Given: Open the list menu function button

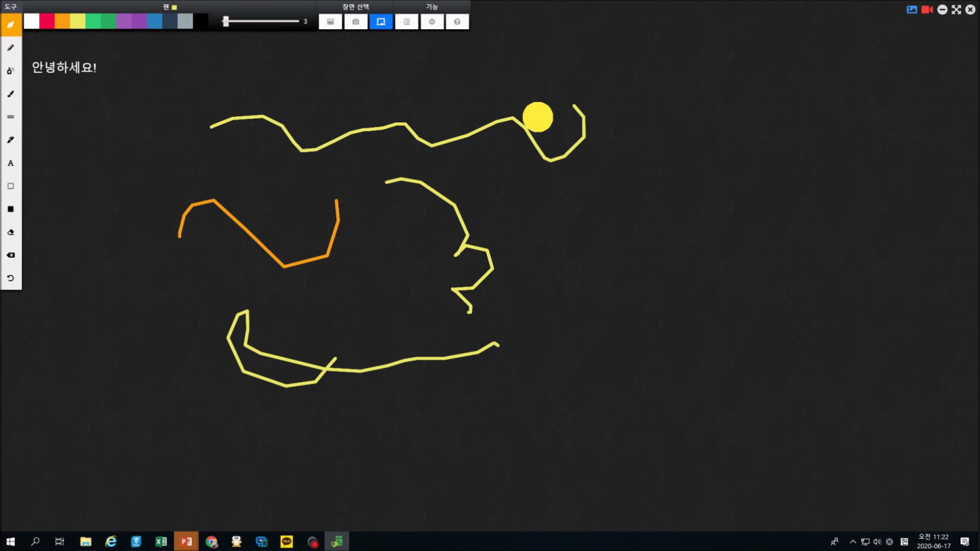Looking at the screenshot, I should click(406, 22).
